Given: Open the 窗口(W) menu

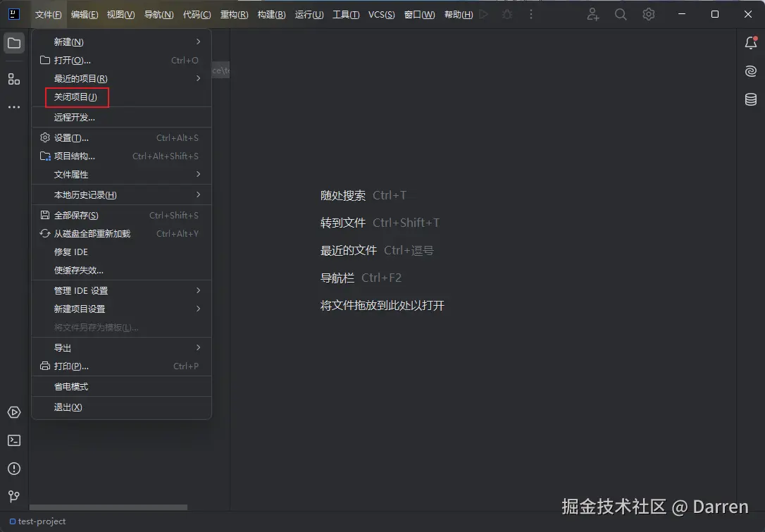Looking at the screenshot, I should tap(419, 15).
